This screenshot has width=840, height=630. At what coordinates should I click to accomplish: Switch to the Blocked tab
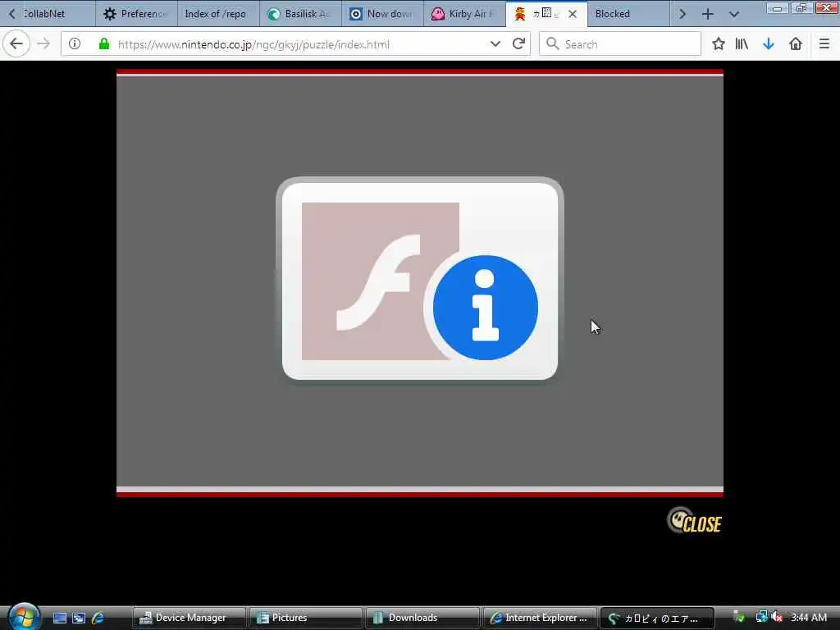pos(628,14)
